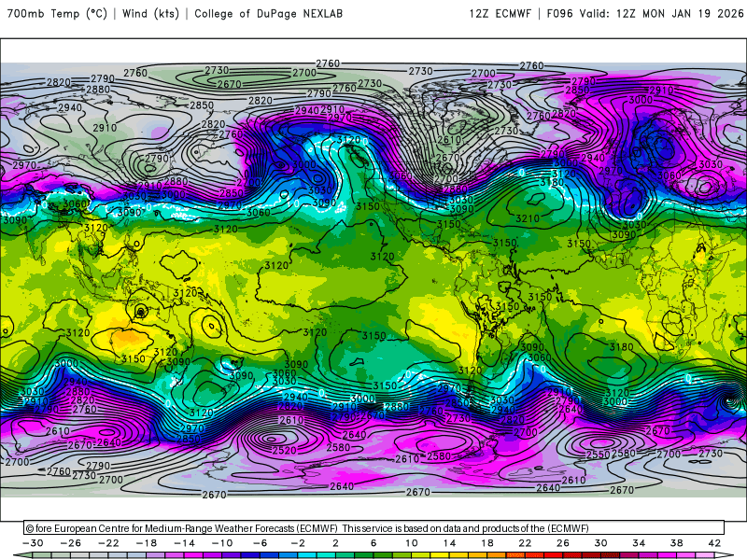747x560 pixels.
Task: Click the positive 26 colorbar label
Action: tap(563, 543)
